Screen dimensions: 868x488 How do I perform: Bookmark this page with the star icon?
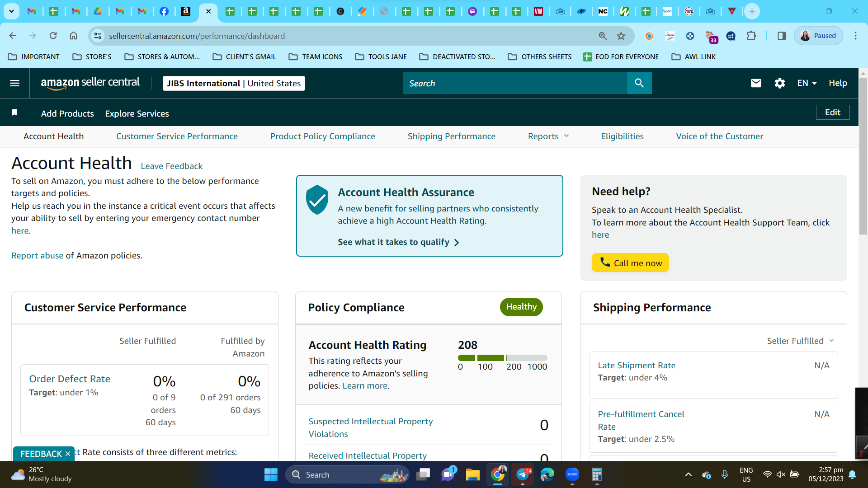click(x=621, y=36)
